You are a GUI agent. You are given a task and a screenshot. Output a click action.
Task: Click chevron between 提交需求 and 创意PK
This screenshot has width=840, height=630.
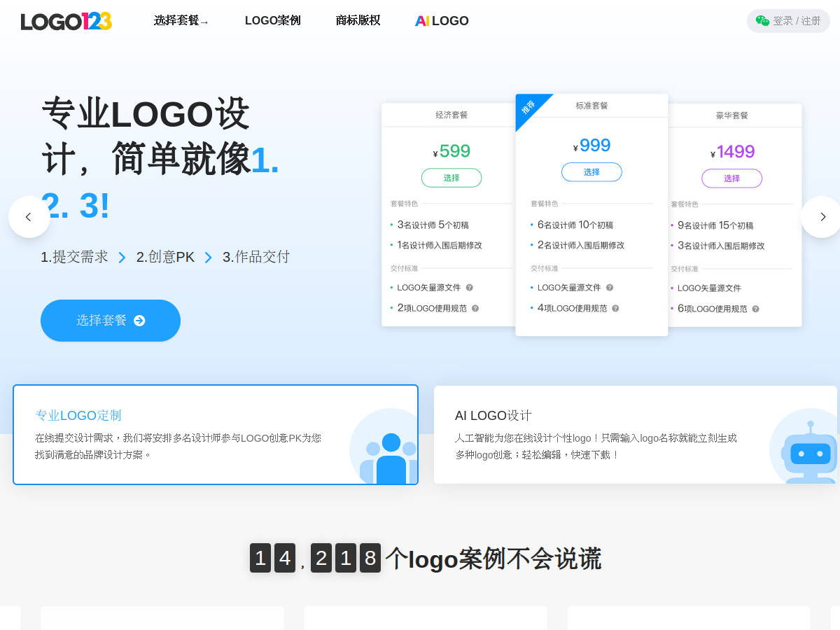pos(122,258)
